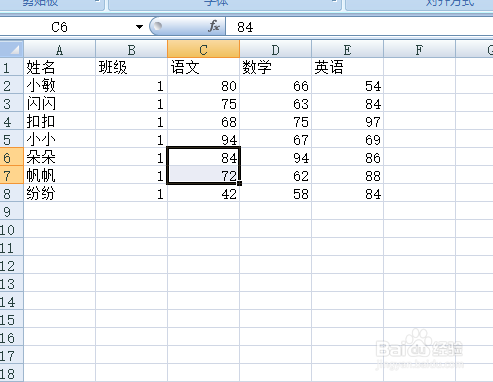Select row 6 header
Viewport: 493px width, 382px height.
(12, 157)
